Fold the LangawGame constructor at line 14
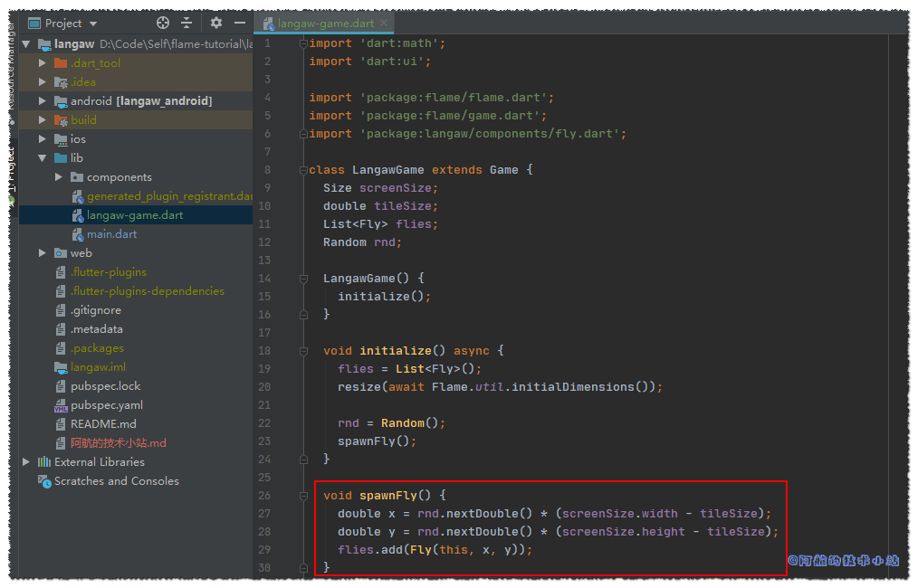Screen dimensions: 918x588 click(x=303, y=279)
